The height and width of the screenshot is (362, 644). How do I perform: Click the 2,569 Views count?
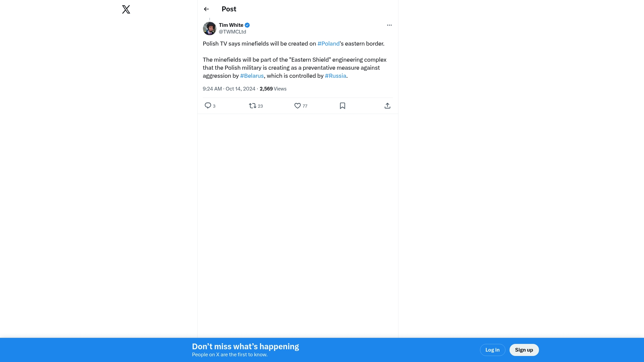[273, 89]
